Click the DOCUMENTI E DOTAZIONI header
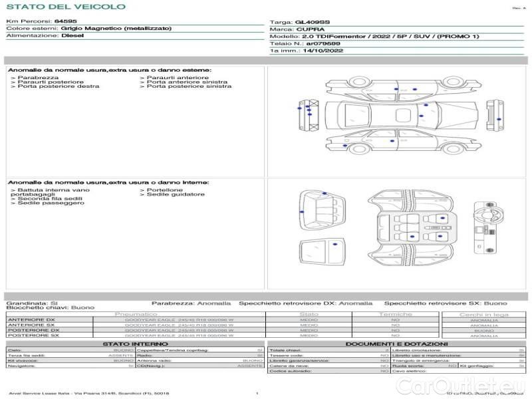This screenshot has height=399, width=532. pyautogui.click(x=397, y=344)
